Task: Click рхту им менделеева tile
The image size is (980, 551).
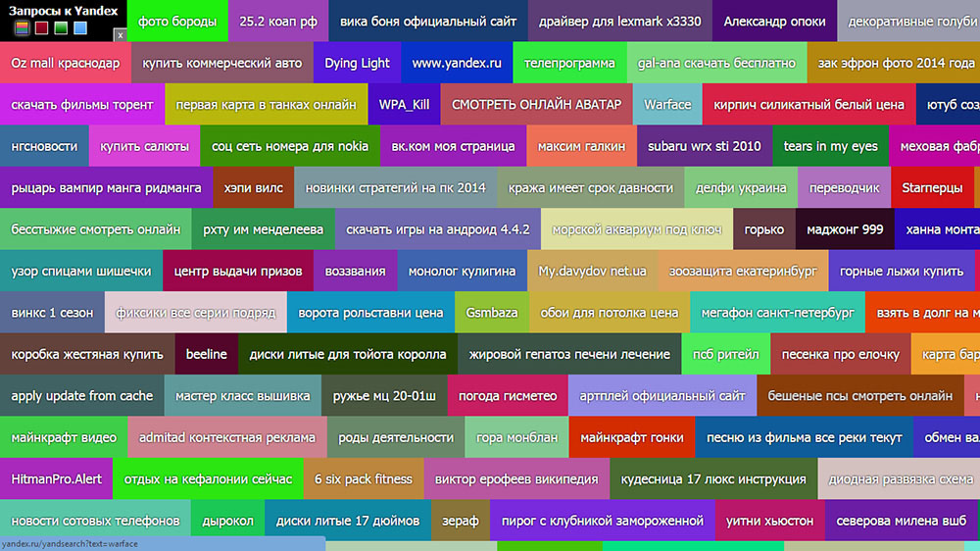Action: [263, 228]
